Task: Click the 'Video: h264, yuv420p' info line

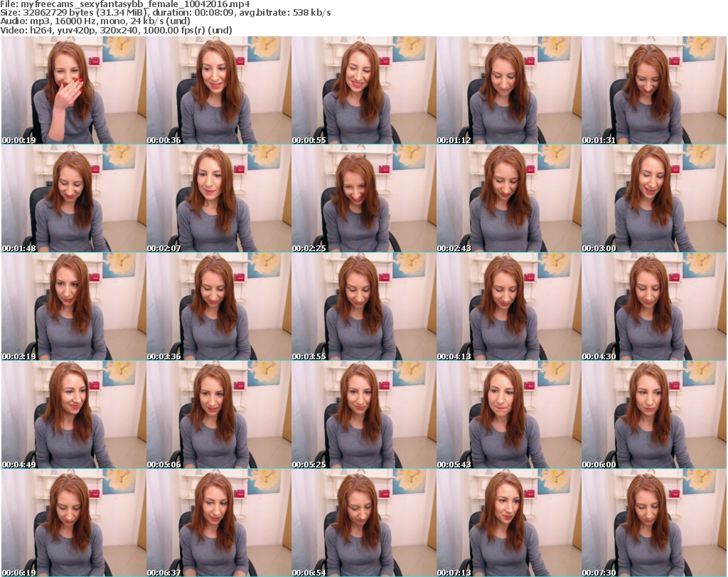Action: coord(116,30)
